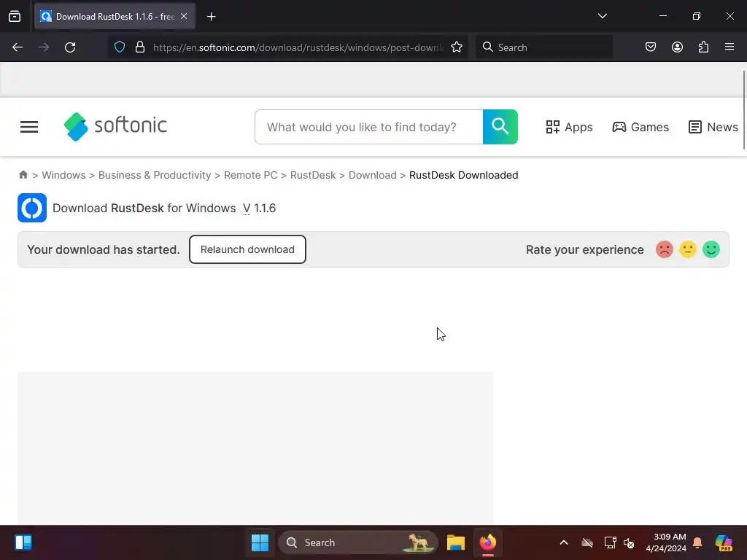Close the Download RustDesk tab

click(184, 16)
